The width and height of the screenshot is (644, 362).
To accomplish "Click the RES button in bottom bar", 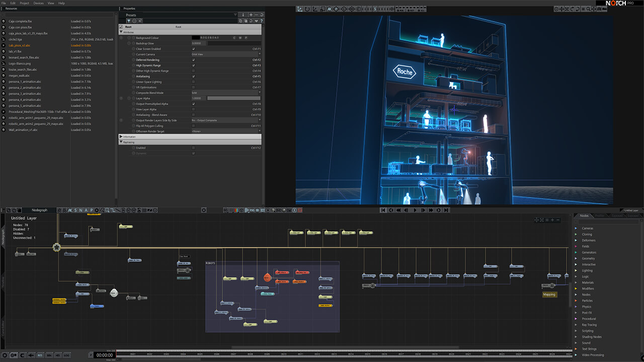I will point(40,355).
